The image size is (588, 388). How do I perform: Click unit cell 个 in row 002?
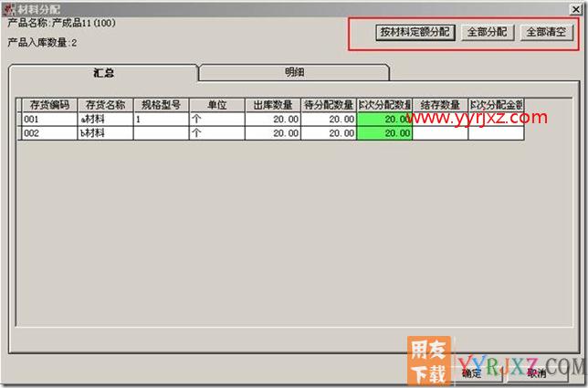click(217, 133)
